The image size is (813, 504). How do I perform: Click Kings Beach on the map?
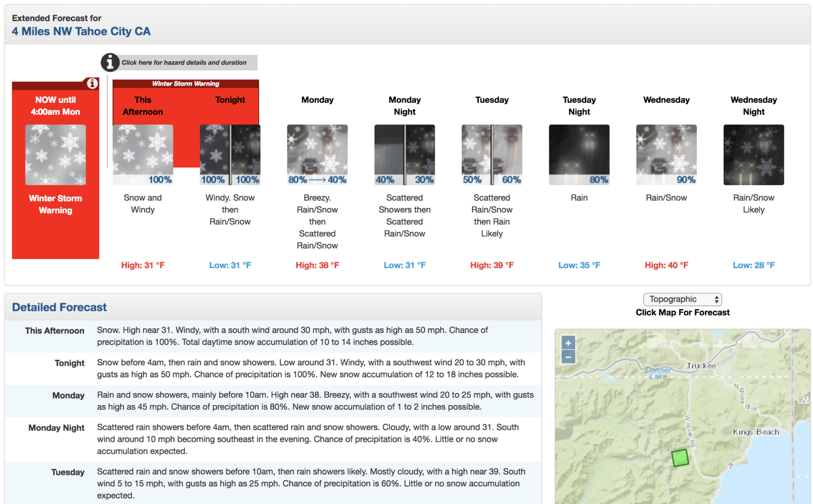coord(756,432)
